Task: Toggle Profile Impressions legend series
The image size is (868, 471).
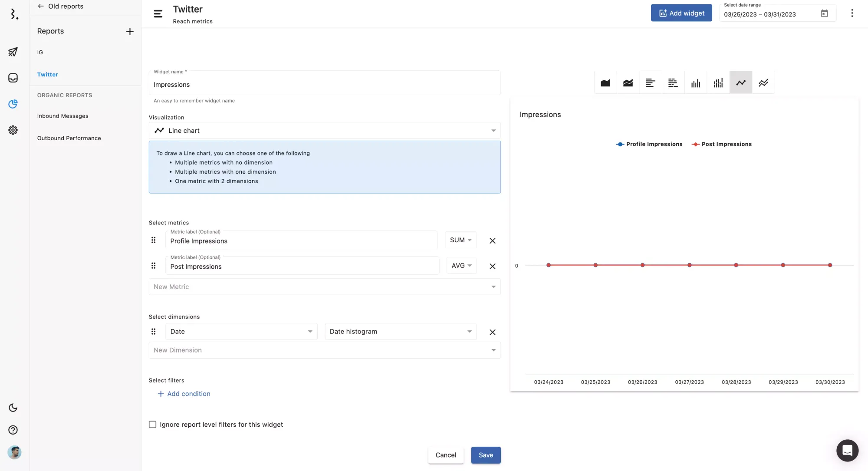Action: tap(649, 144)
